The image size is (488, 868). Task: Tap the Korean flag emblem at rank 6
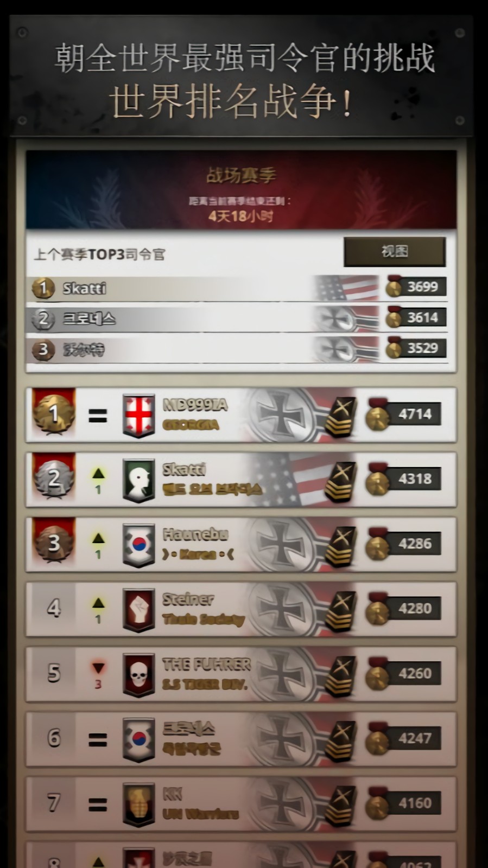click(x=139, y=740)
